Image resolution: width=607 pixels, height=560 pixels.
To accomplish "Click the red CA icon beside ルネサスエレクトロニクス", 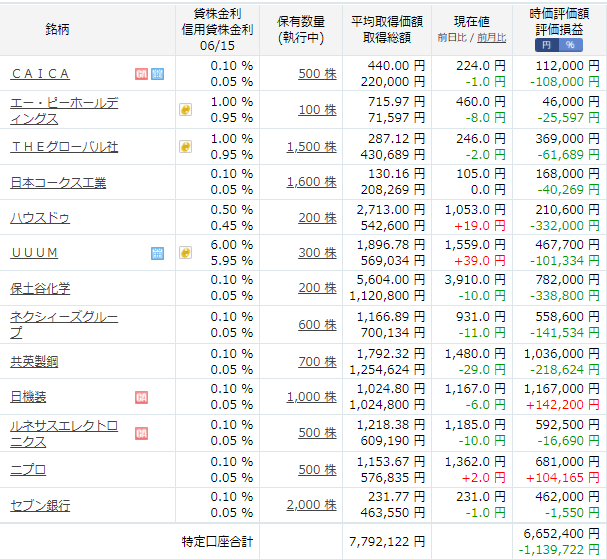I will click(x=141, y=433).
